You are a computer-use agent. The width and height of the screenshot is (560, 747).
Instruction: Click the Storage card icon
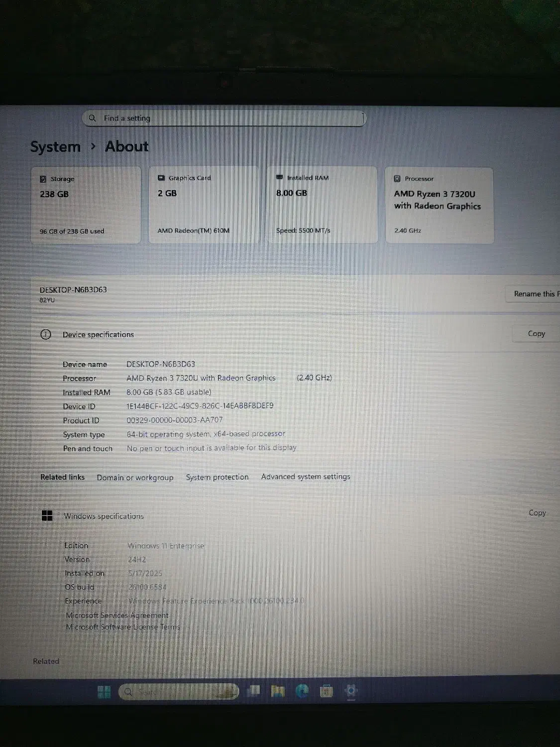coord(43,179)
